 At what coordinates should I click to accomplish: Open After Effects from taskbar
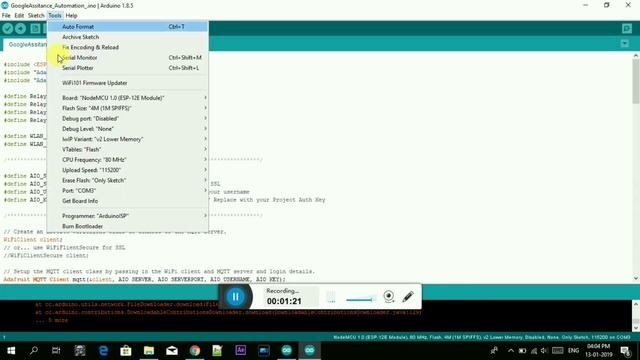(241, 350)
